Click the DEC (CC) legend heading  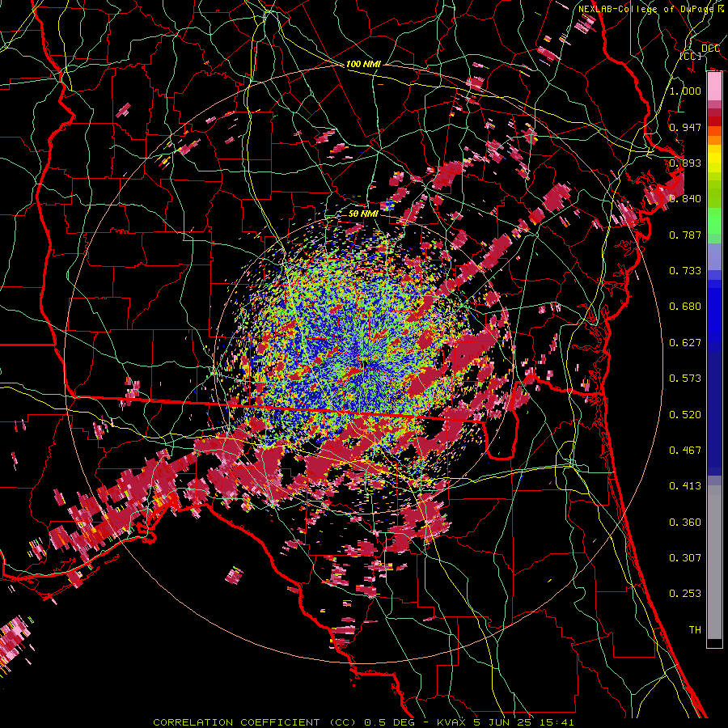click(700, 52)
